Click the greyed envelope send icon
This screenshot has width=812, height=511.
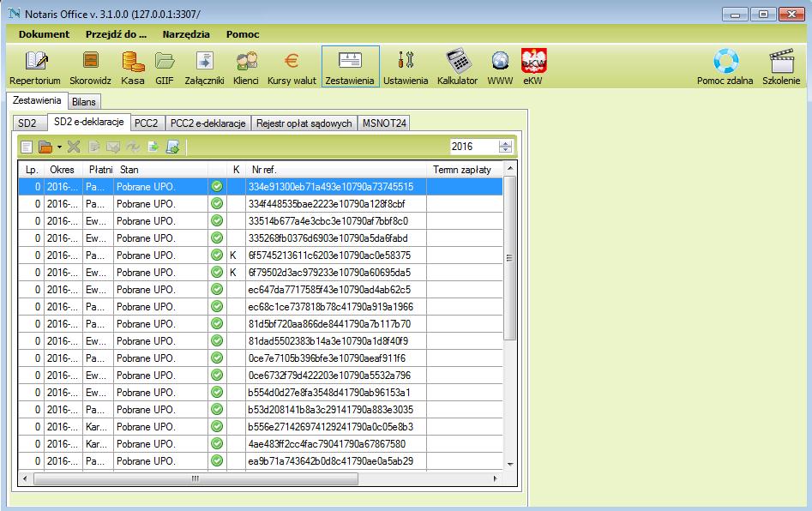pos(113,147)
